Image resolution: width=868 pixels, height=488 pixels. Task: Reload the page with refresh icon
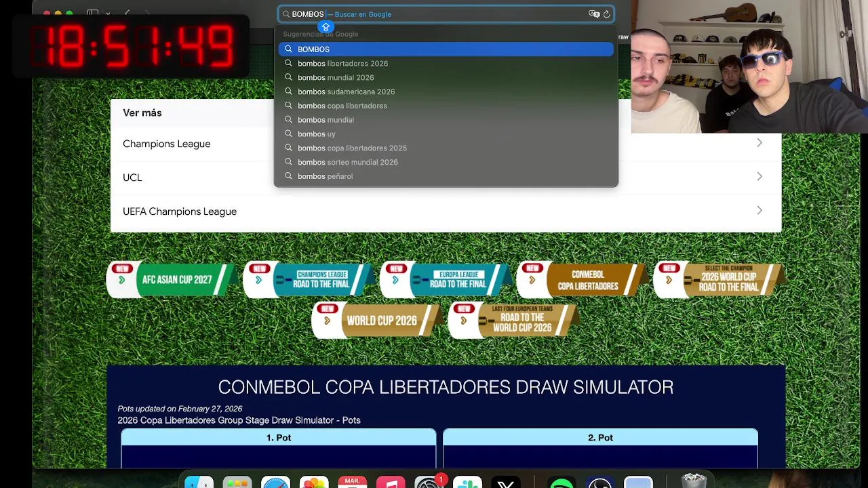606,14
